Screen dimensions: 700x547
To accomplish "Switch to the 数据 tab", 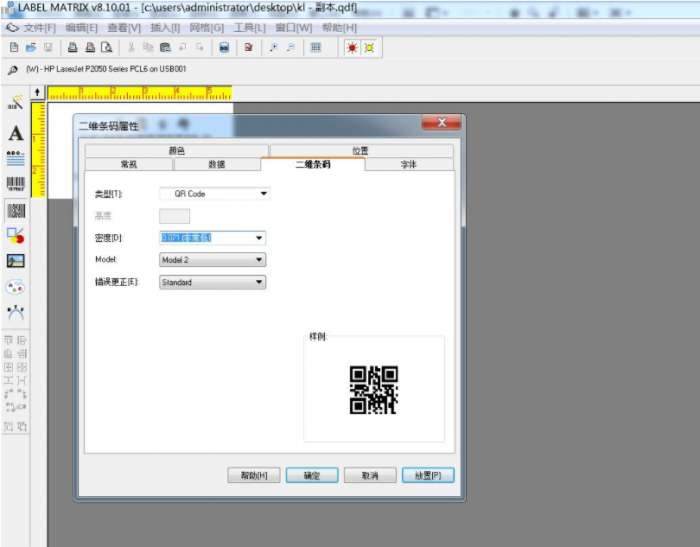I will (x=217, y=164).
